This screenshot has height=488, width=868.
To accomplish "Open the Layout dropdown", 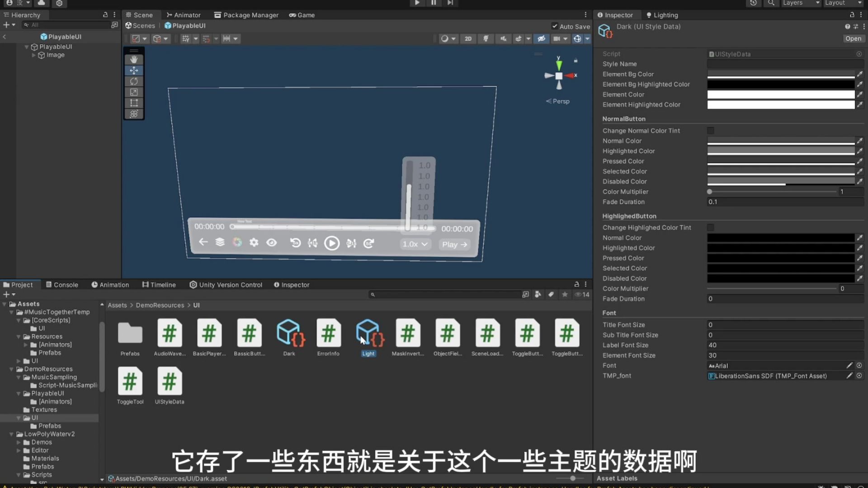I will point(843,3).
